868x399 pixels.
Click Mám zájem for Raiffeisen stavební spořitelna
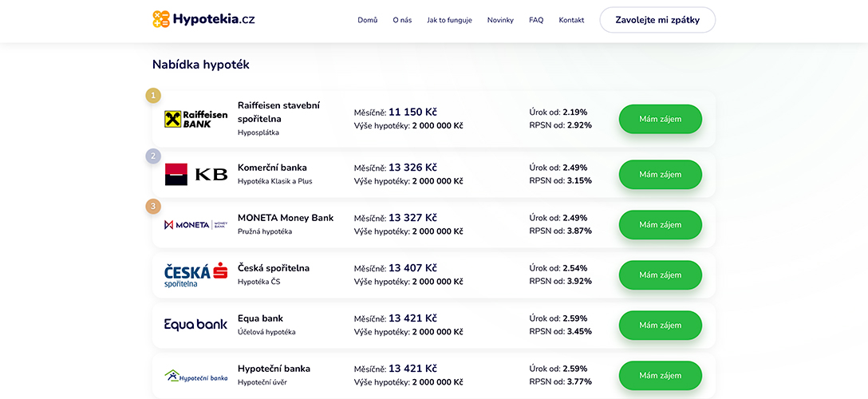point(661,119)
